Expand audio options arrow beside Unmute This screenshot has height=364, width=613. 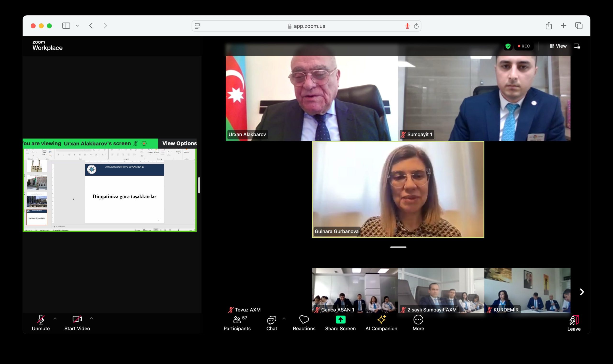coord(55,318)
